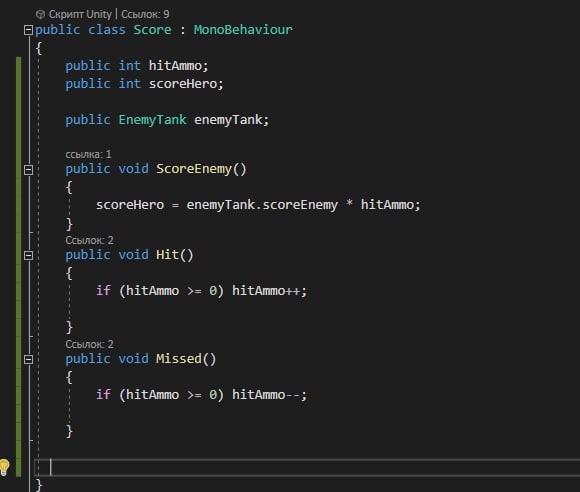Open the lightbulb quick actions
580x492 pixels.
coord(4,467)
